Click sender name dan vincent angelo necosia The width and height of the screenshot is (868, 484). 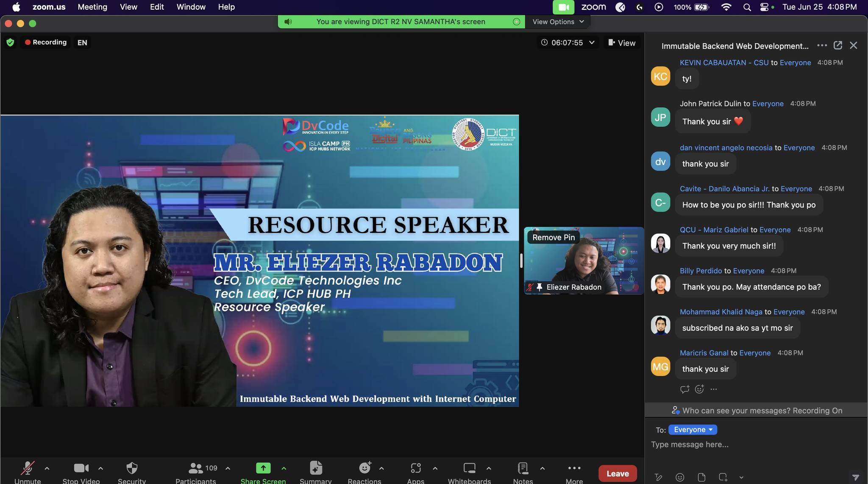click(726, 148)
